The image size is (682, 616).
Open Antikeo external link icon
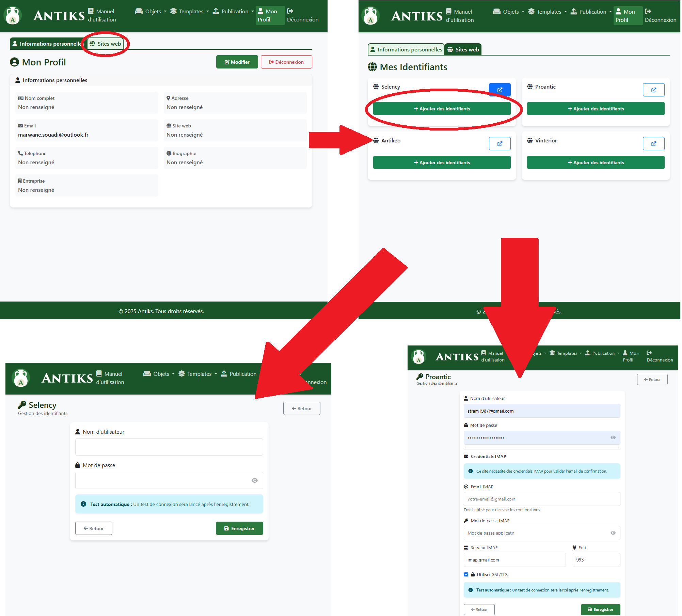click(x=499, y=144)
